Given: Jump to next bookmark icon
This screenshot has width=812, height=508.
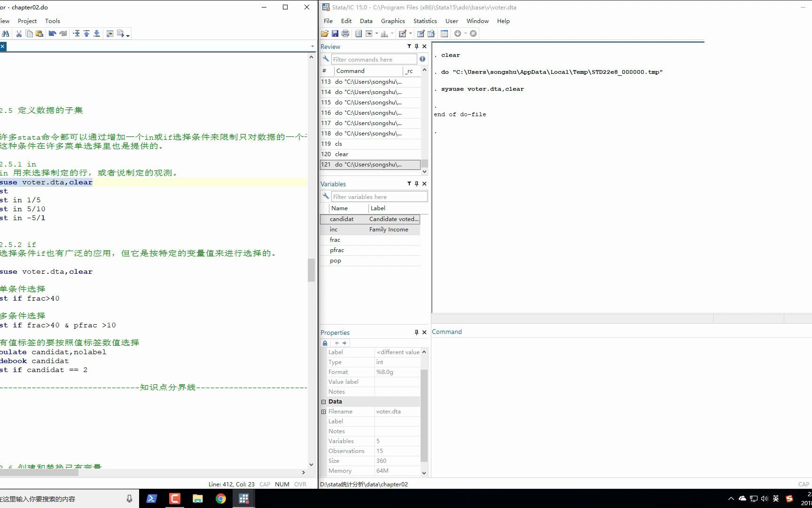Looking at the screenshot, I should tap(97, 33).
